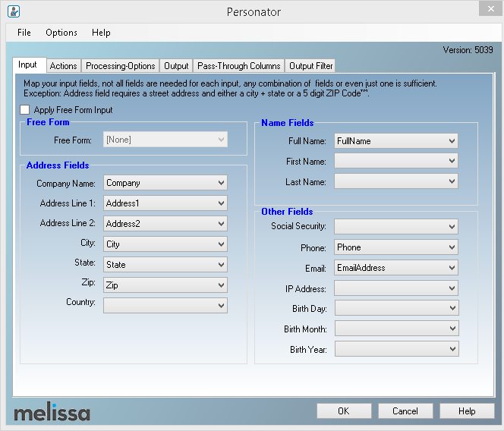Select the Output Filter tab
The width and height of the screenshot is (504, 431).
tap(311, 66)
